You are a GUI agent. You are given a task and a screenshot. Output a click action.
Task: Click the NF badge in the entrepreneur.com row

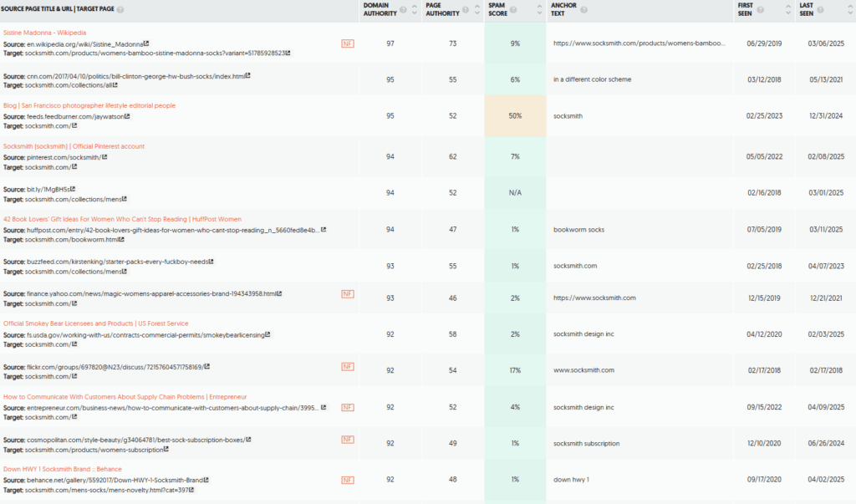click(348, 407)
